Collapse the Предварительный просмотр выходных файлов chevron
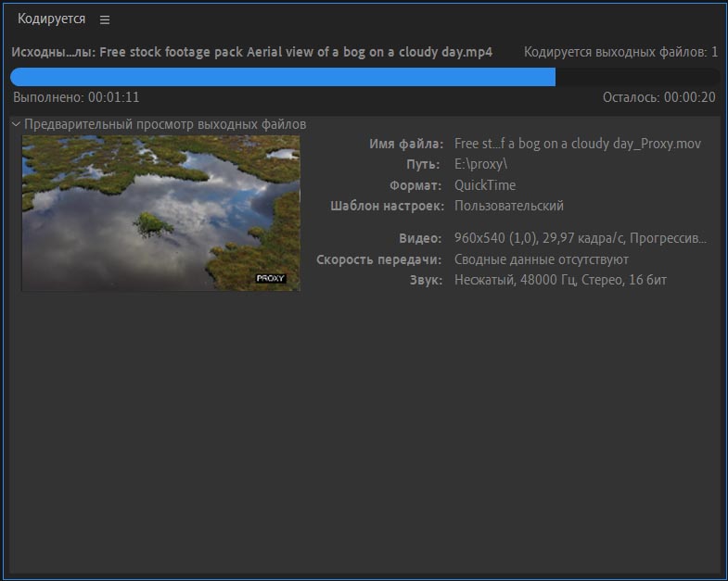Image resolution: width=728 pixels, height=581 pixels. tap(16, 124)
